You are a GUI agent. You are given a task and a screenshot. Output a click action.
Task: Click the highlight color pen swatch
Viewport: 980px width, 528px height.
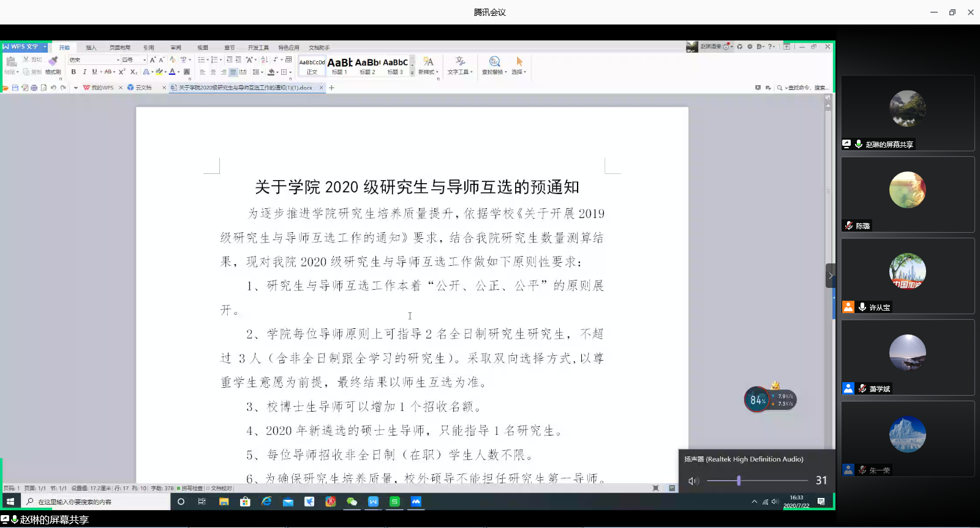pyautogui.click(x=159, y=72)
